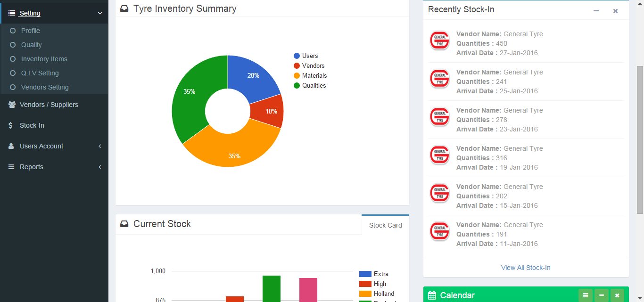Collapse the Setting menu chevron
The width and height of the screenshot is (644, 302).
[99, 13]
